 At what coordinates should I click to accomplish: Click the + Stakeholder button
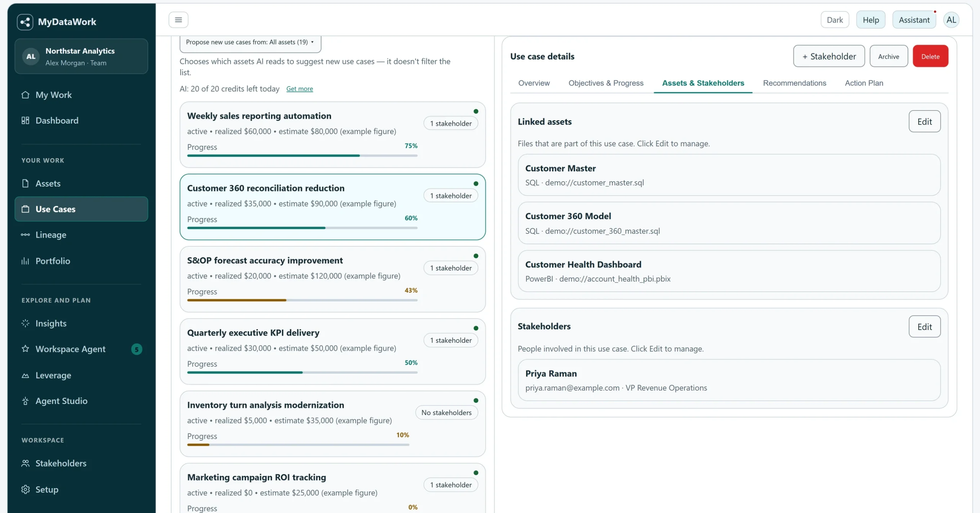(829, 56)
